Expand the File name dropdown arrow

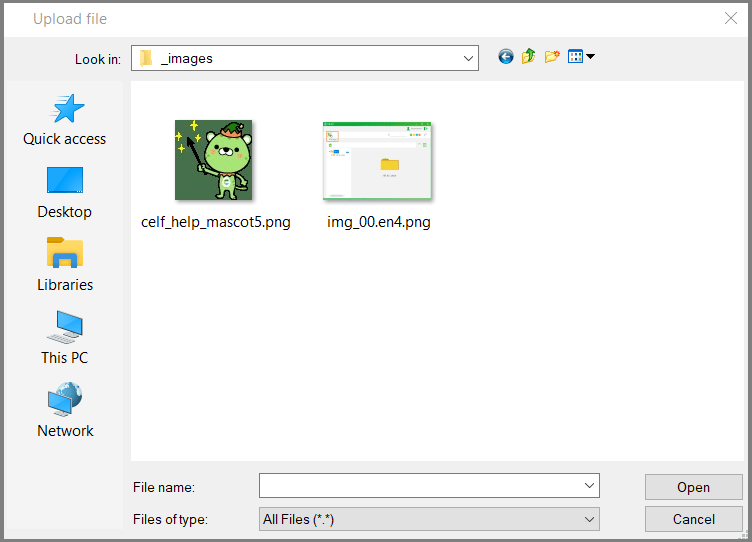tap(588, 486)
